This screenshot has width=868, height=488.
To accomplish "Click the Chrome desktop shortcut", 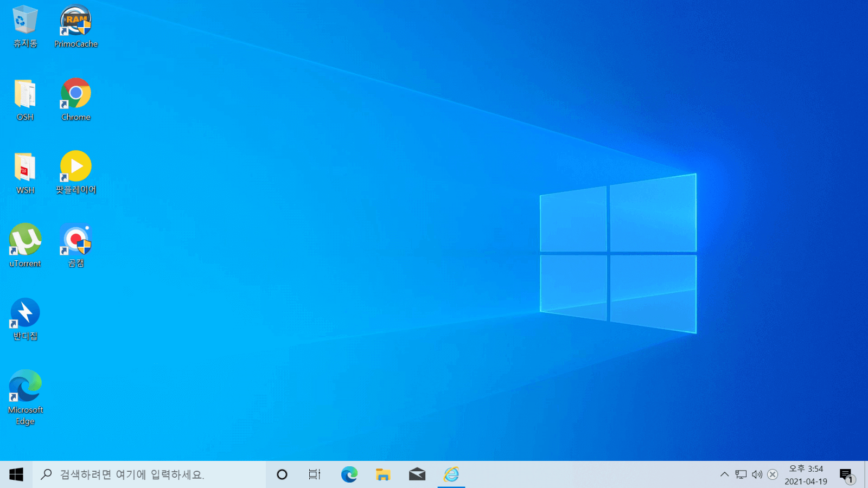I will pyautogui.click(x=76, y=100).
